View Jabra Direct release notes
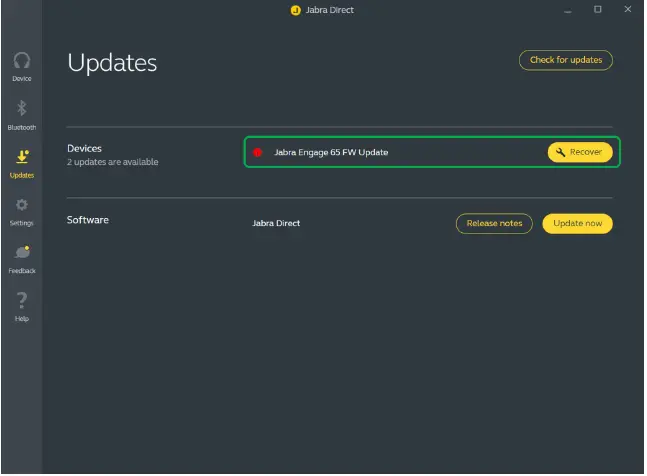 pos(495,224)
